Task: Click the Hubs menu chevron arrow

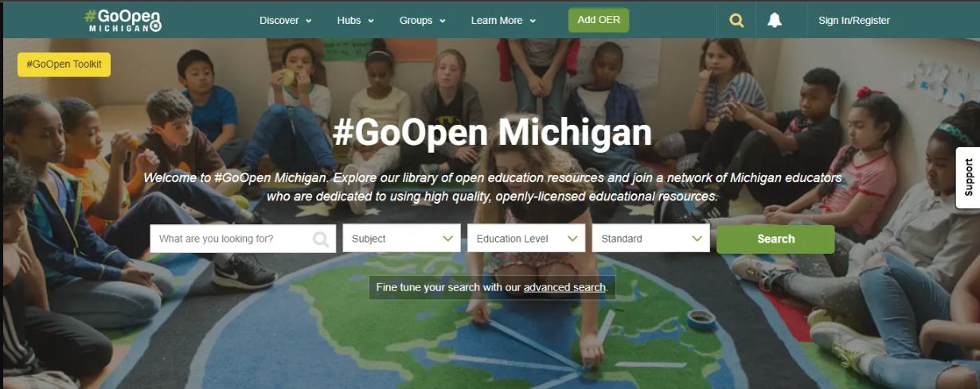Action: pyautogui.click(x=371, y=21)
